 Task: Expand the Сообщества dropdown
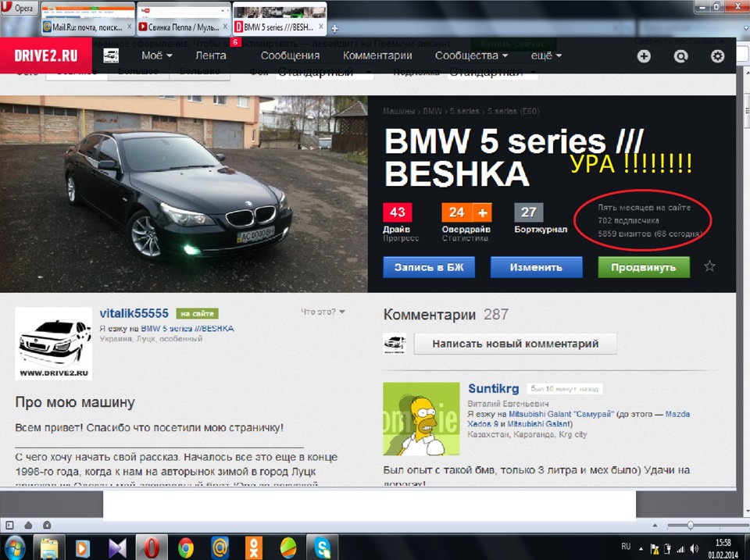coord(471,56)
